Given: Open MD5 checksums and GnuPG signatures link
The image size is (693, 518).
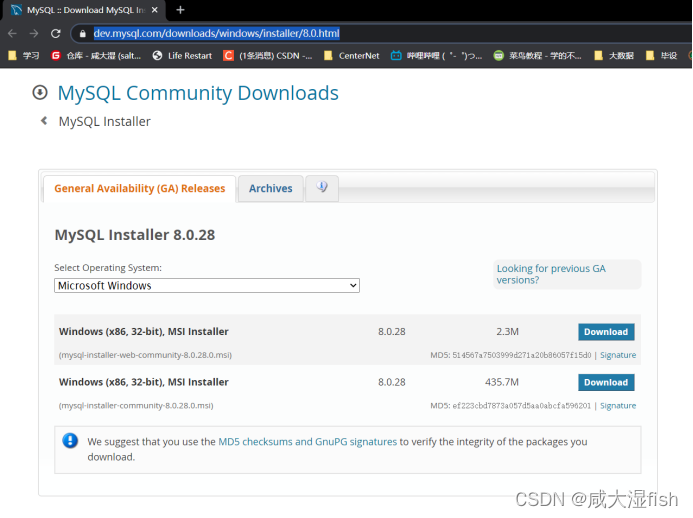Looking at the screenshot, I should coord(308,442).
